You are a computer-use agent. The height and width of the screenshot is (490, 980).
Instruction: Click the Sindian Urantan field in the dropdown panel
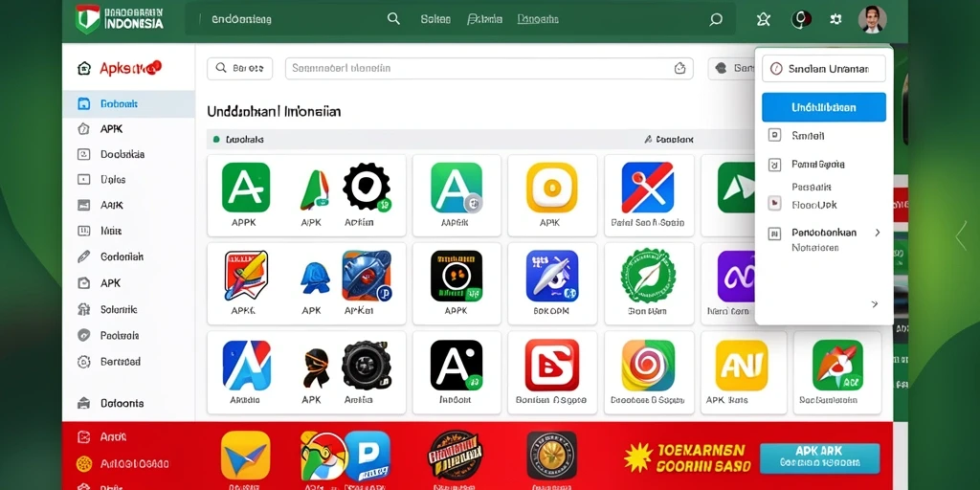[x=824, y=69]
